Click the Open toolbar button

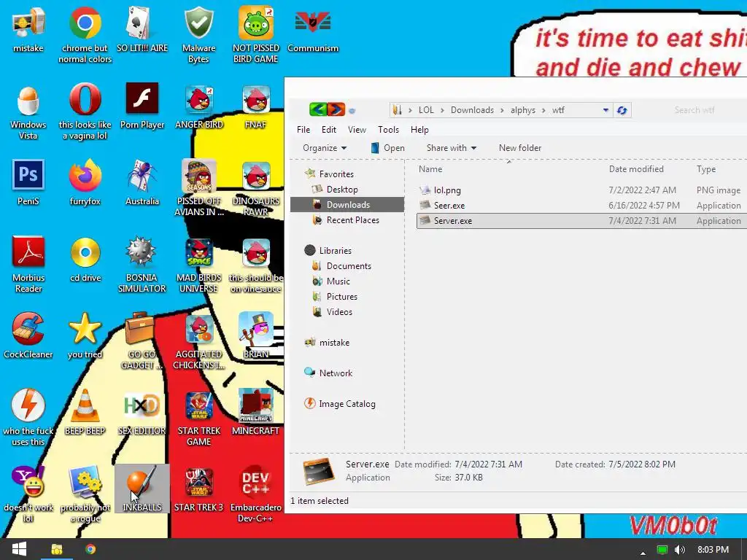388,148
